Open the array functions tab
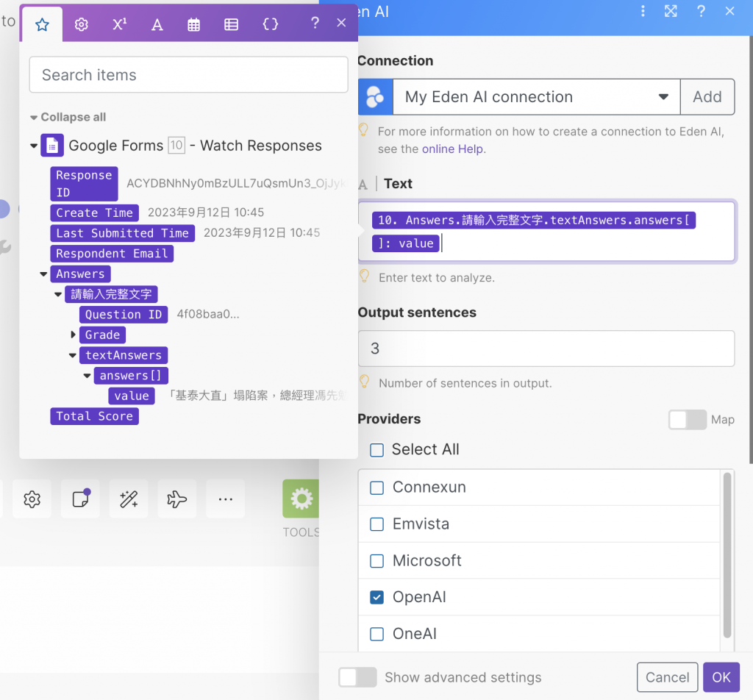 click(231, 24)
